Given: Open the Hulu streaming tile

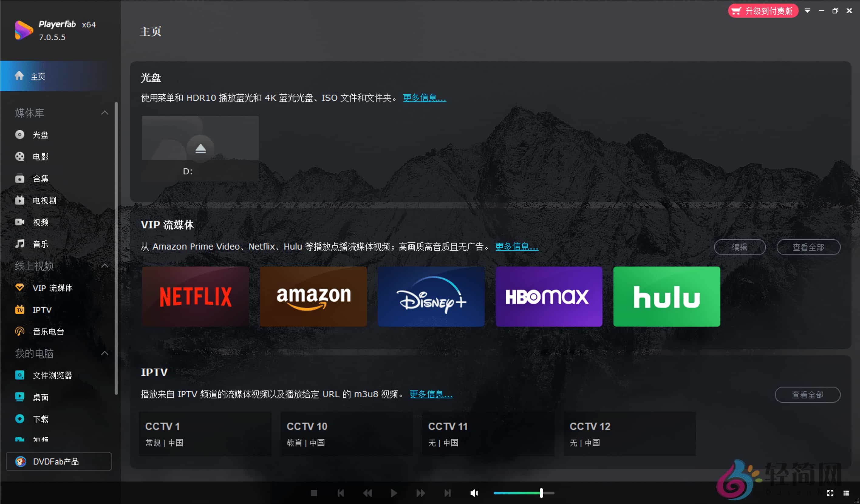Looking at the screenshot, I should click(667, 297).
